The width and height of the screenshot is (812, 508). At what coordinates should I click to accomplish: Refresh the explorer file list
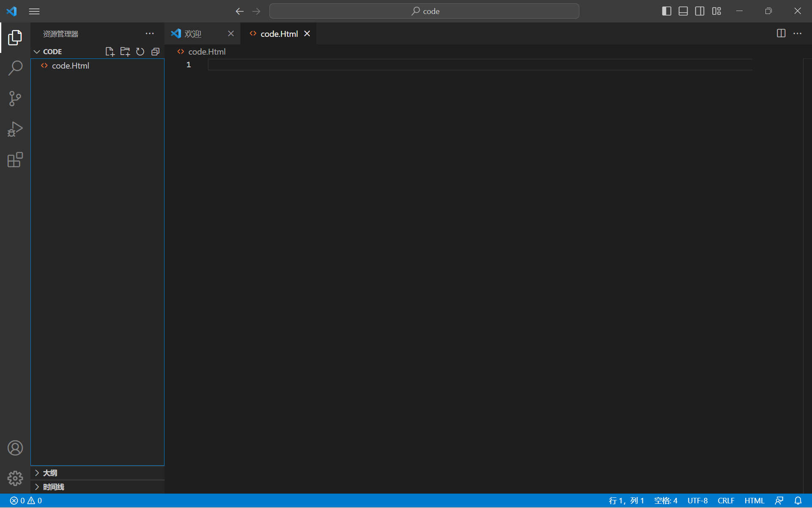(140, 52)
